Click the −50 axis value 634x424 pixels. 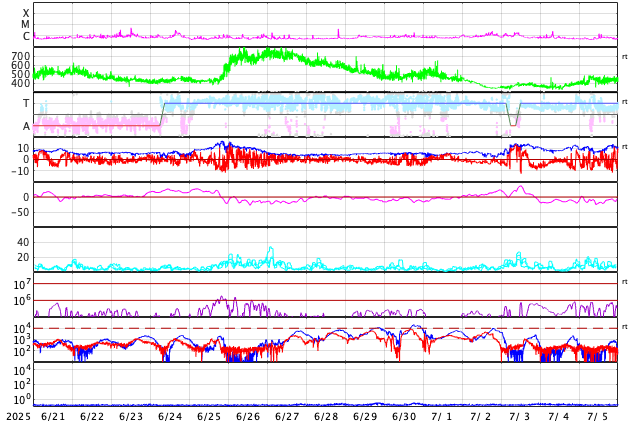point(20,212)
